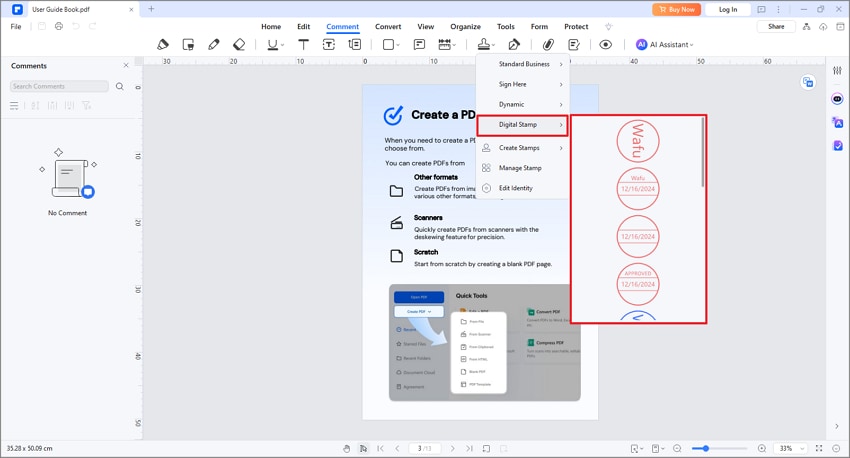Screen dimensions: 850x458
Task: Select the Pencil drawing tool
Action: 214,44
